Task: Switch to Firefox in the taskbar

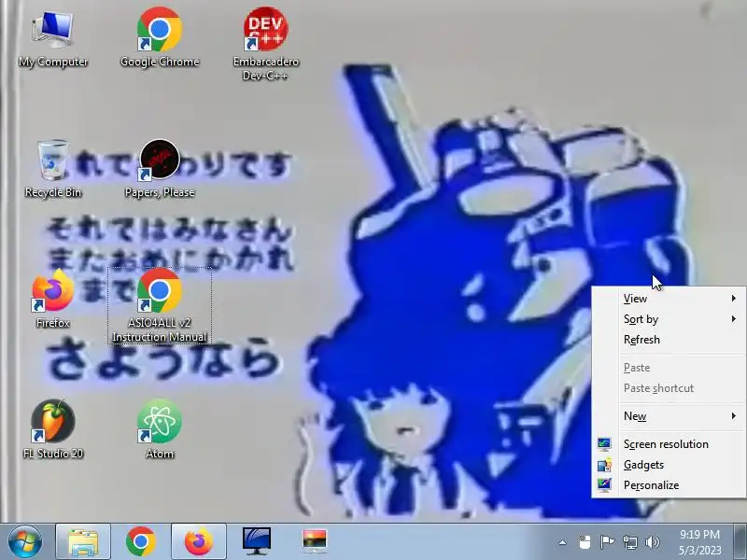Action: (199, 541)
